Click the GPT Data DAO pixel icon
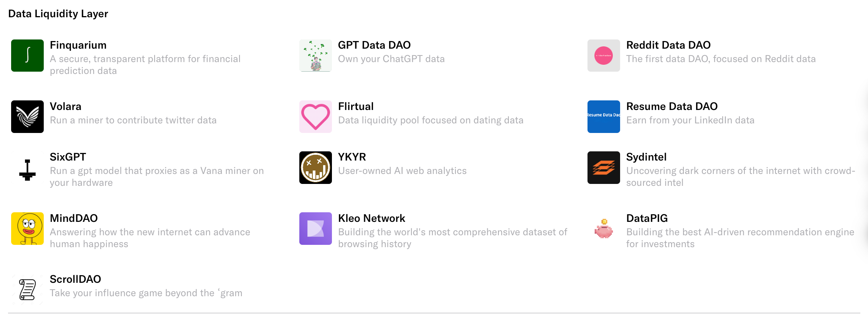Screen dimensions: 868x328 (315, 56)
